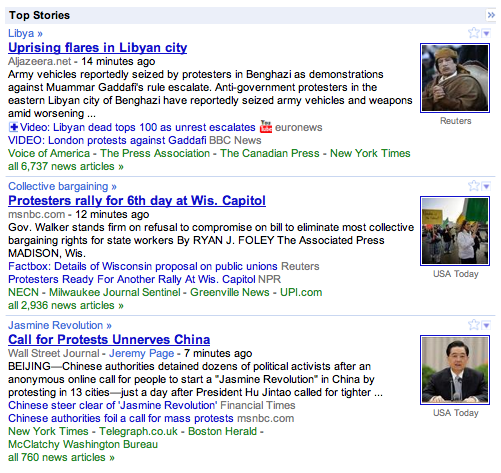Visit Milwaukee Journal Sentinel source link
The width and height of the screenshot is (501, 473).
(115, 292)
